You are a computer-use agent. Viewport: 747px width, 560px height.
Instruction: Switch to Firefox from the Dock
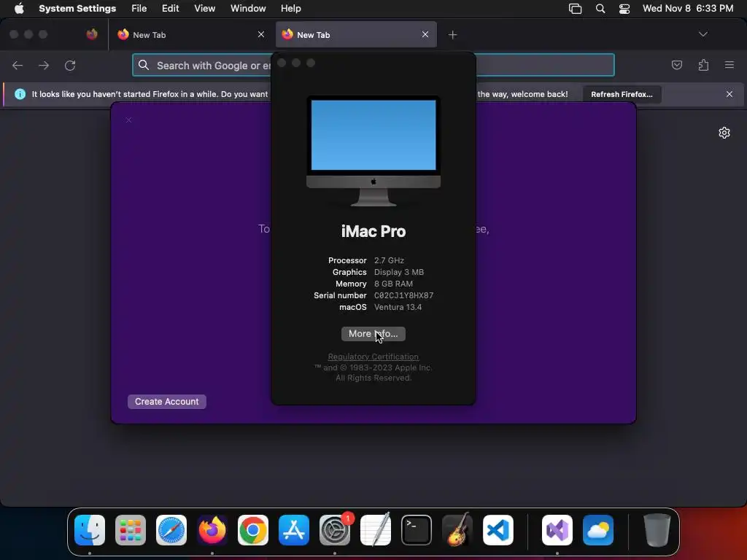212,530
